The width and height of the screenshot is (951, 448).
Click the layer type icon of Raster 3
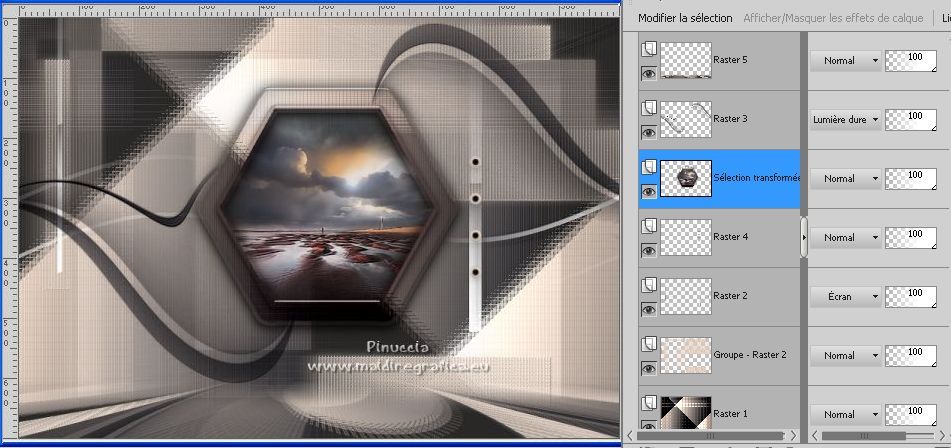coord(649,108)
